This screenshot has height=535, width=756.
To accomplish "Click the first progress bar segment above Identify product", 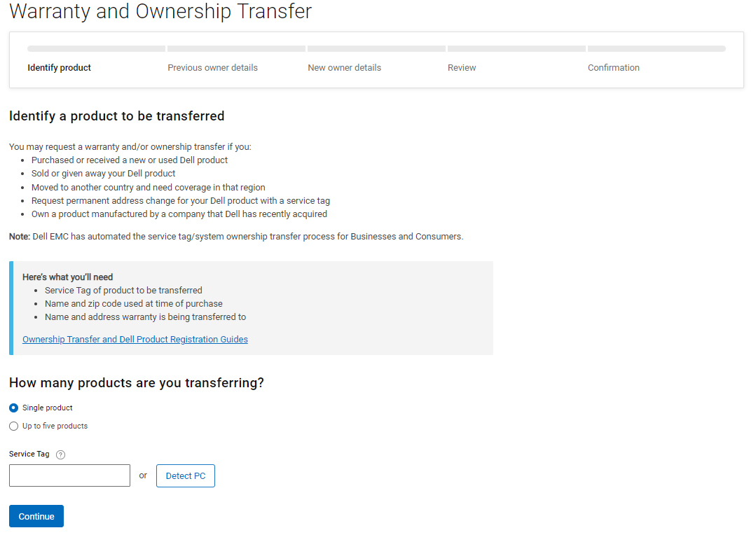I will (x=97, y=49).
